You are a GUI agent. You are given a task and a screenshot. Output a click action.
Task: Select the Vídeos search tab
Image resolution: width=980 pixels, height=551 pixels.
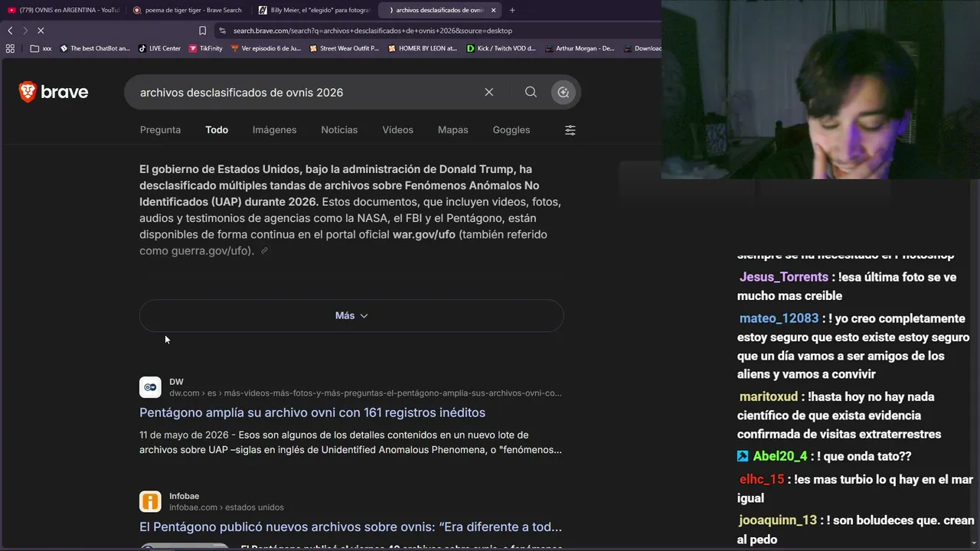pyautogui.click(x=397, y=130)
